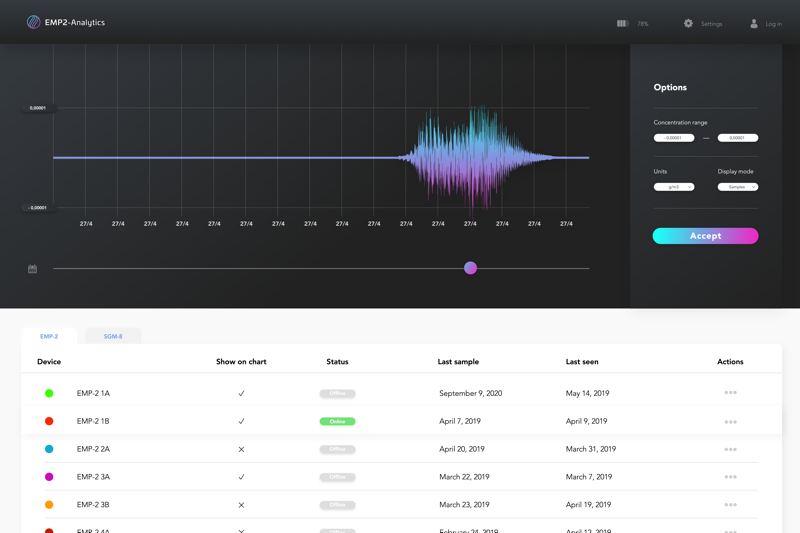Click the EMP2-Analytics title text
This screenshot has width=800, height=533.
pos(74,22)
